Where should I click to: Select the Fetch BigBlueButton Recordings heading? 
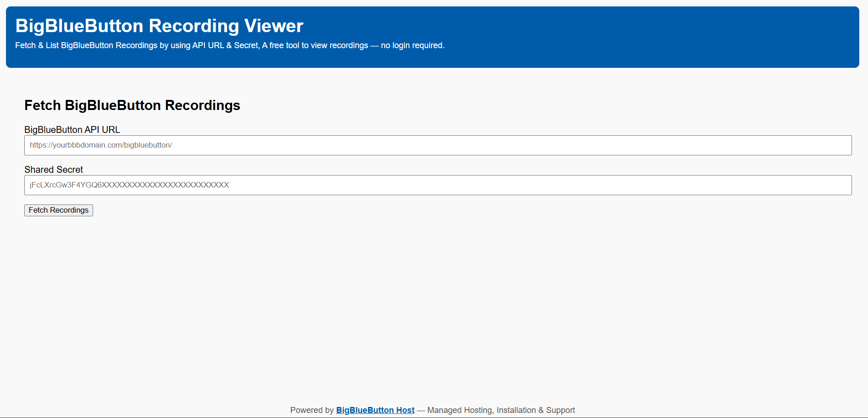[x=132, y=105]
